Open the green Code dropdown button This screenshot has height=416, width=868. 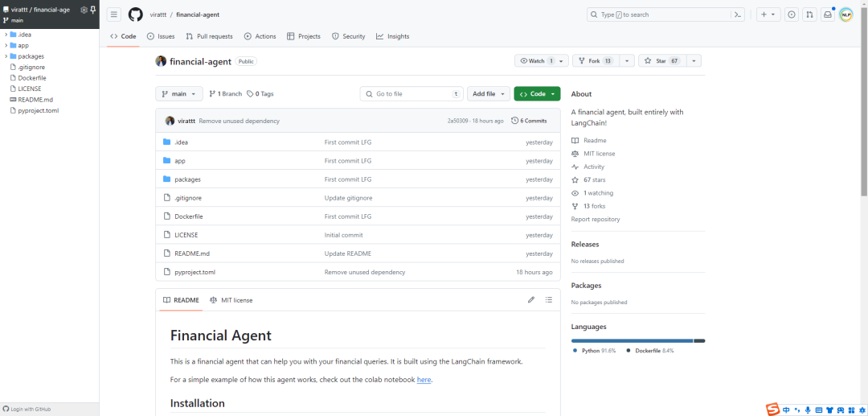[537, 93]
